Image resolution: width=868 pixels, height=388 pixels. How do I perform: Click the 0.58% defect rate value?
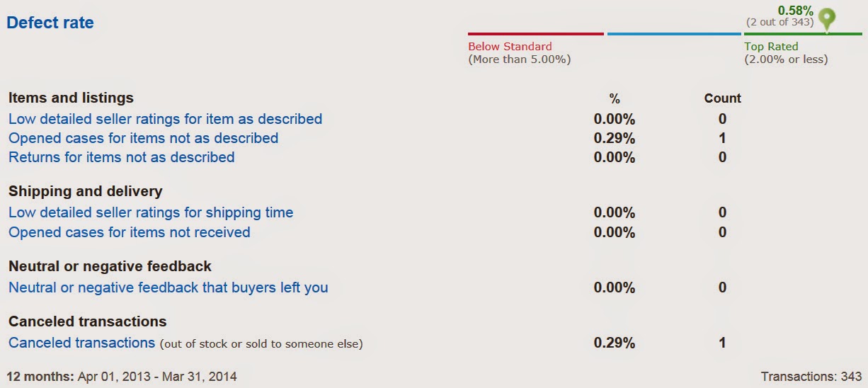point(796,11)
